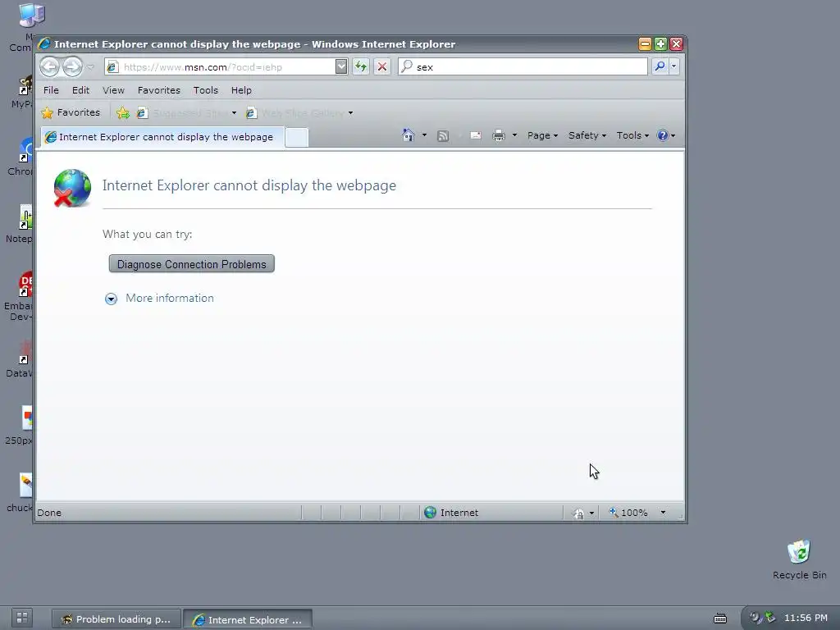Screen dimensions: 840x630
Task: Select Internet Explorer taskbar button
Action: [248, 620]
